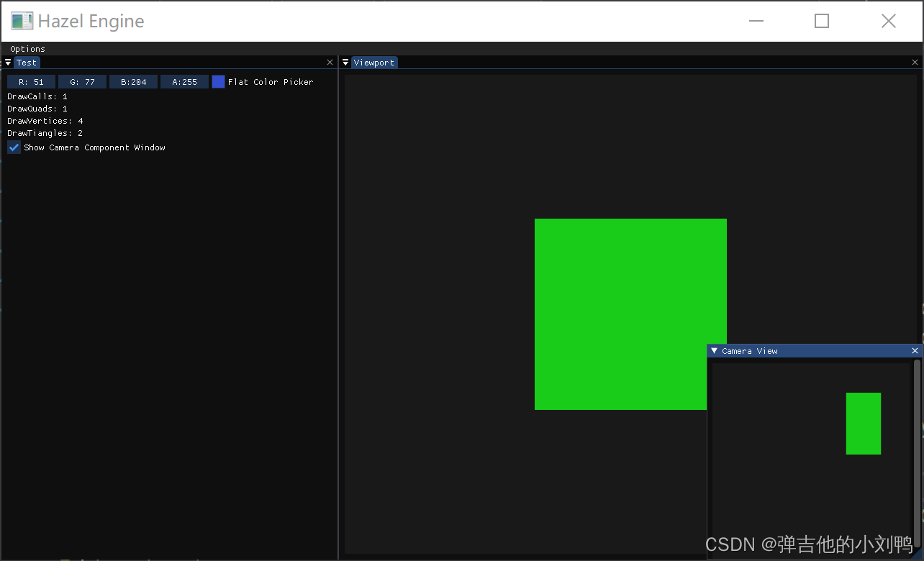
Task: Close the Hazel Engine window
Action: [889, 21]
